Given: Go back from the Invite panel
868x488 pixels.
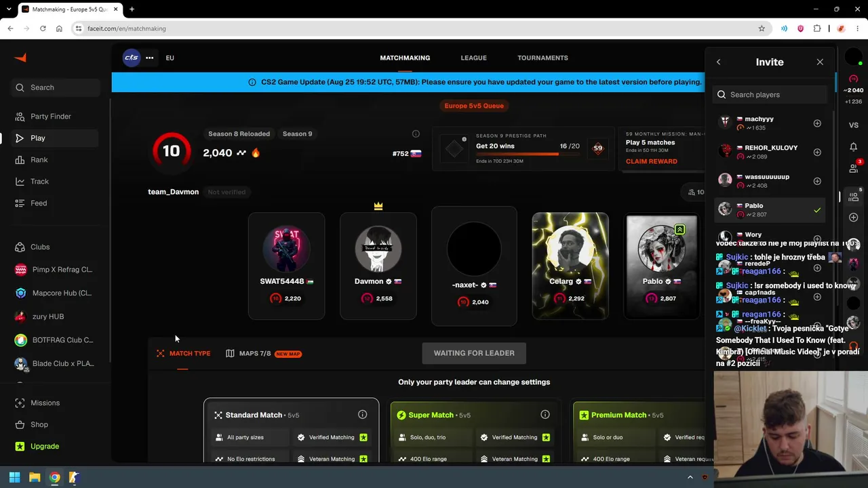Looking at the screenshot, I should coord(719,62).
